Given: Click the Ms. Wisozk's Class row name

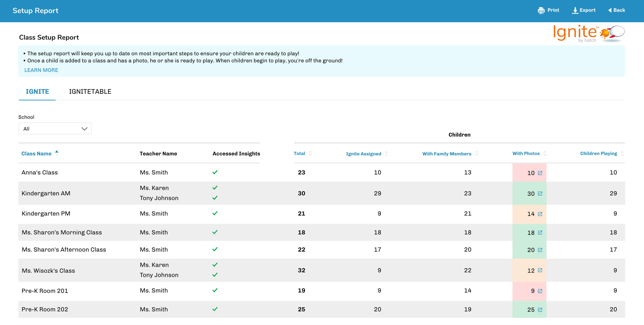Looking at the screenshot, I should pyautogui.click(x=48, y=270).
